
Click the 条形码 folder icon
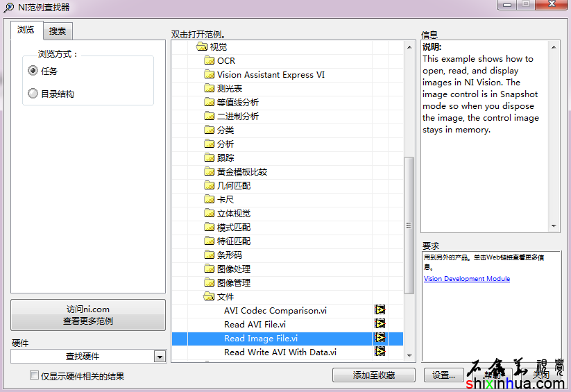tap(210, 255)
